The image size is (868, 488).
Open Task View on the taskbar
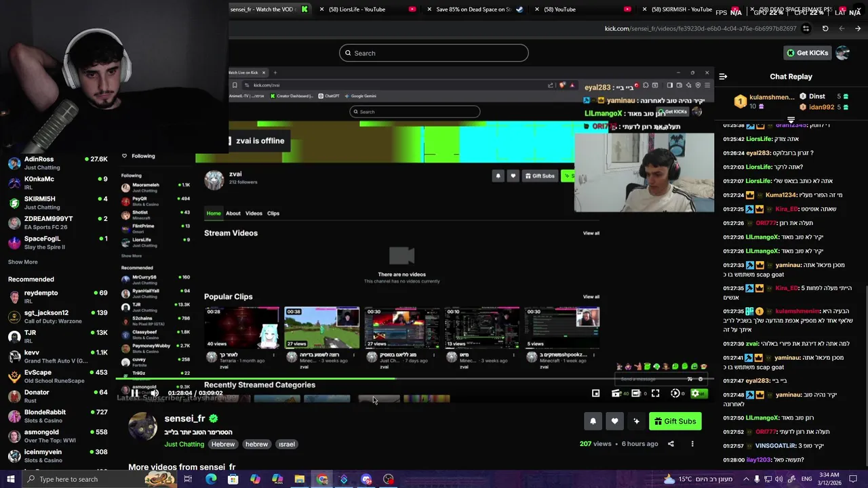click(188, 479)
